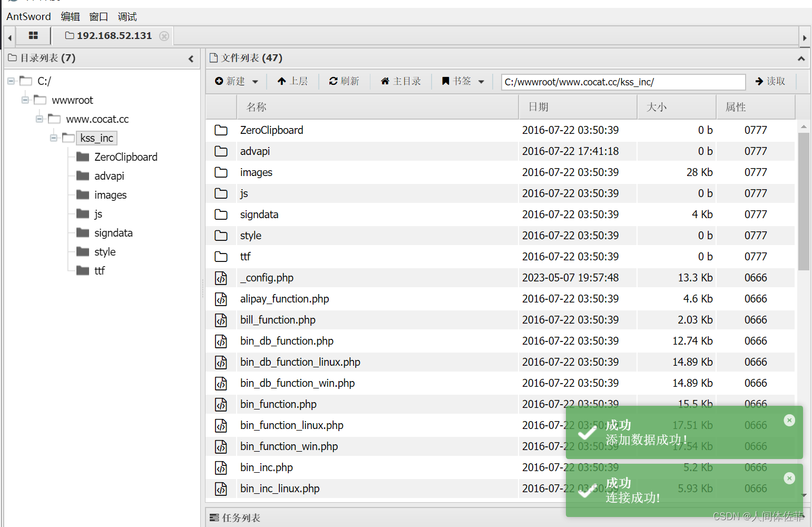Collapse the 目录列表 panel

[x=191, y=58]
